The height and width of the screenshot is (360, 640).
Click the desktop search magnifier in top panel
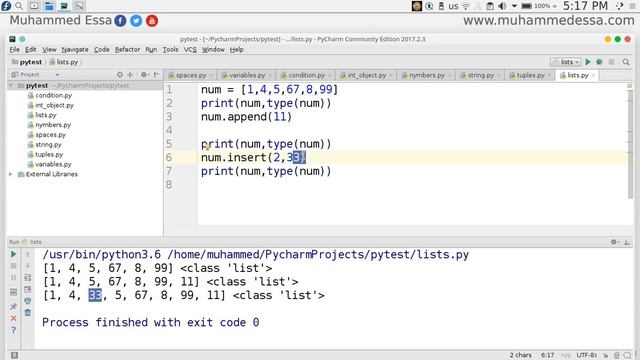(x=19, y=6)
